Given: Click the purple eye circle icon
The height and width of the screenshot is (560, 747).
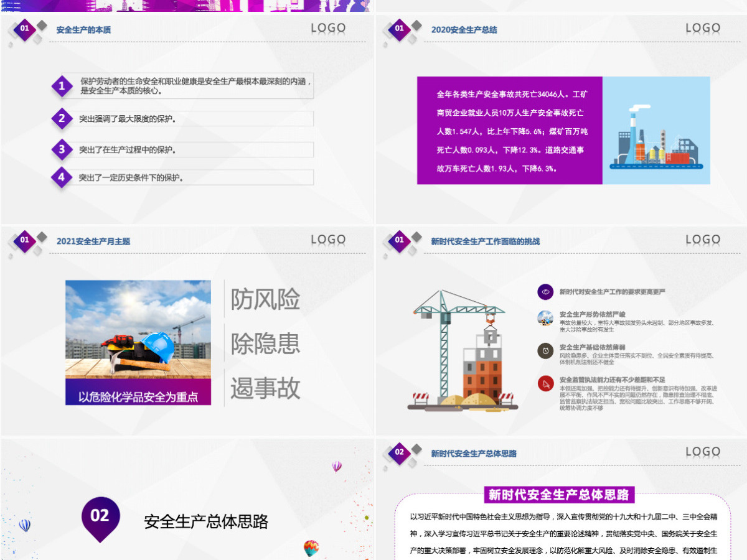Looking at the screenshot, I should click(545, 291).
